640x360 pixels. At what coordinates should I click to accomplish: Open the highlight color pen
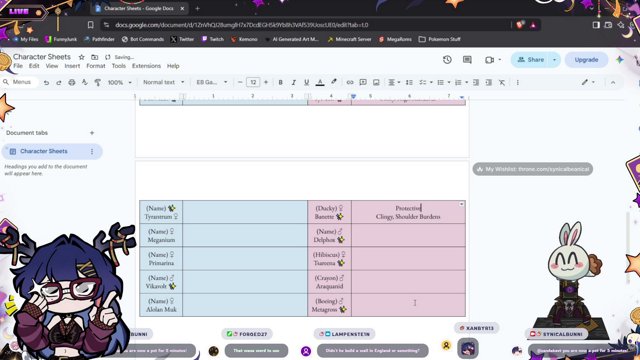[333, 82]
